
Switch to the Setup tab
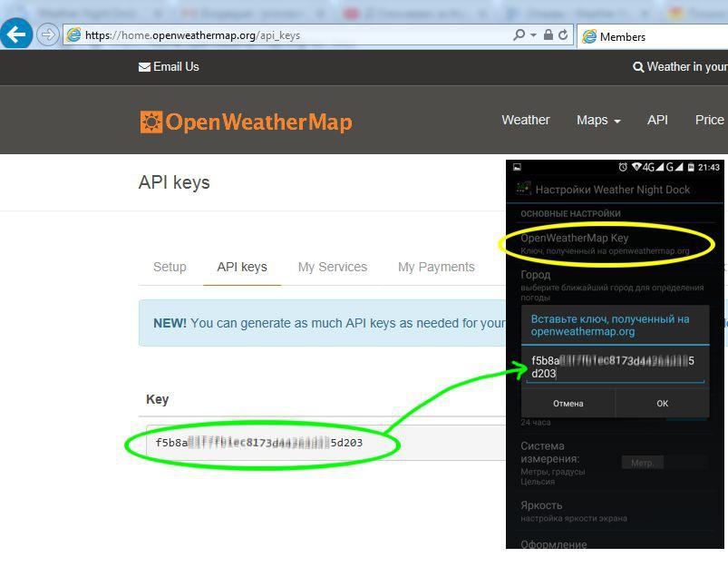tap(170, 267)
